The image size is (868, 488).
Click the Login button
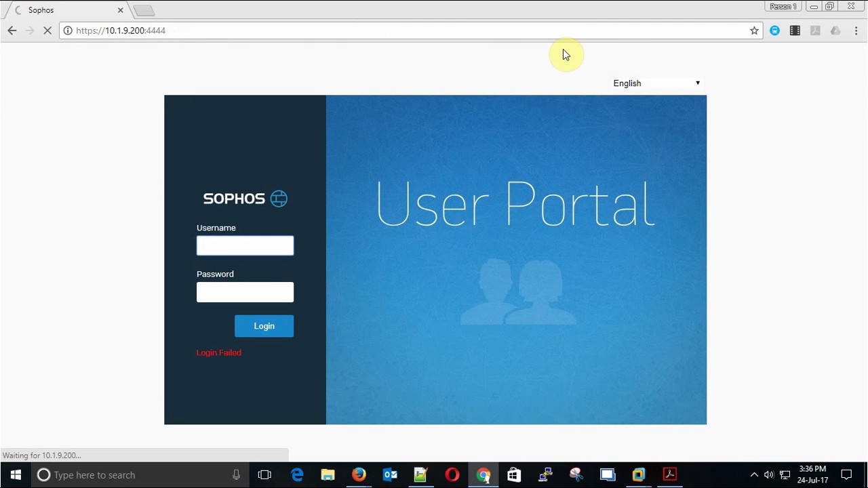(x=264, y=326)
